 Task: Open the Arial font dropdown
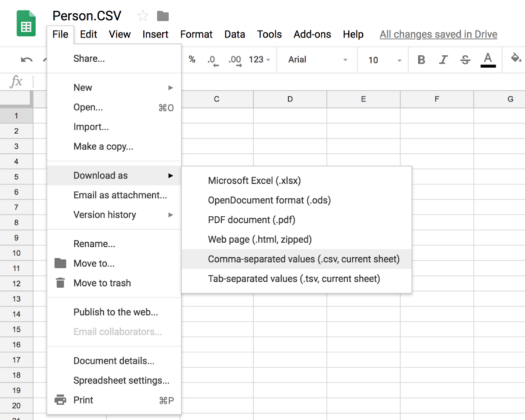(318, 60)
